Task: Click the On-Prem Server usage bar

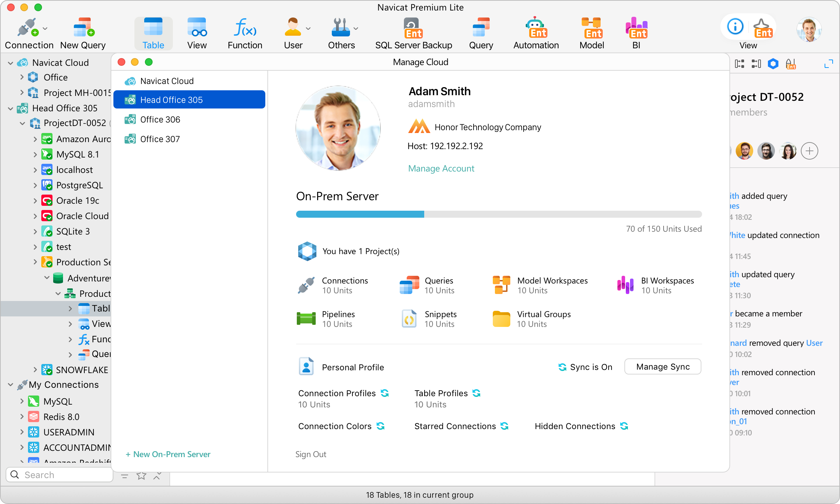Action: point(499,214)
